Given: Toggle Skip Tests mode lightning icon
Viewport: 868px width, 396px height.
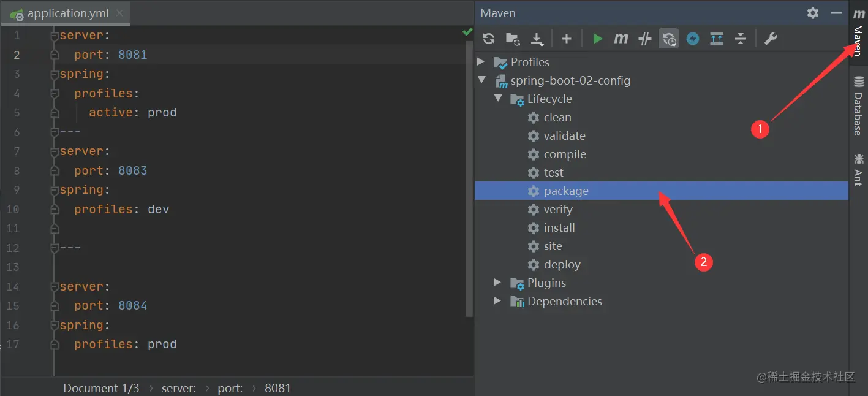Looking at the screenshot, I should (693, 39).
